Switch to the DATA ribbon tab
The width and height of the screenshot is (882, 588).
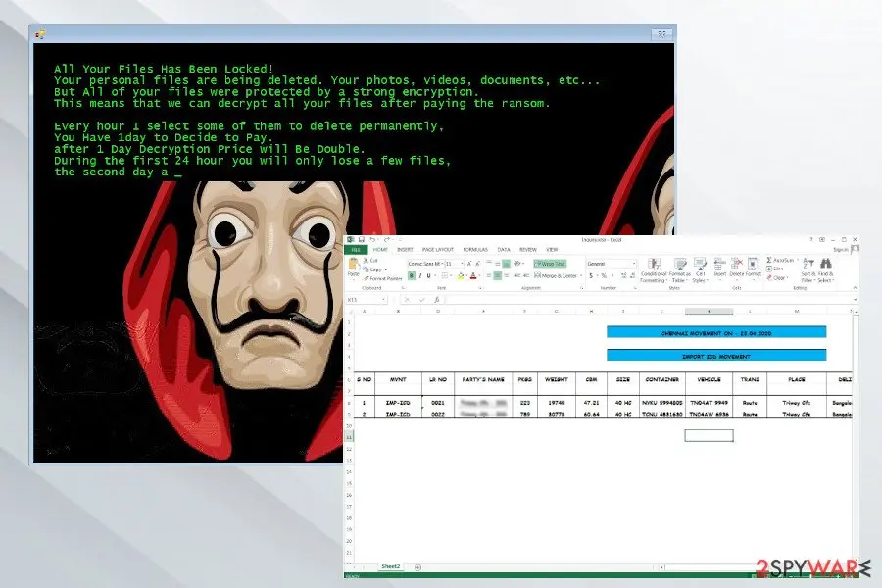coord(504,249)
